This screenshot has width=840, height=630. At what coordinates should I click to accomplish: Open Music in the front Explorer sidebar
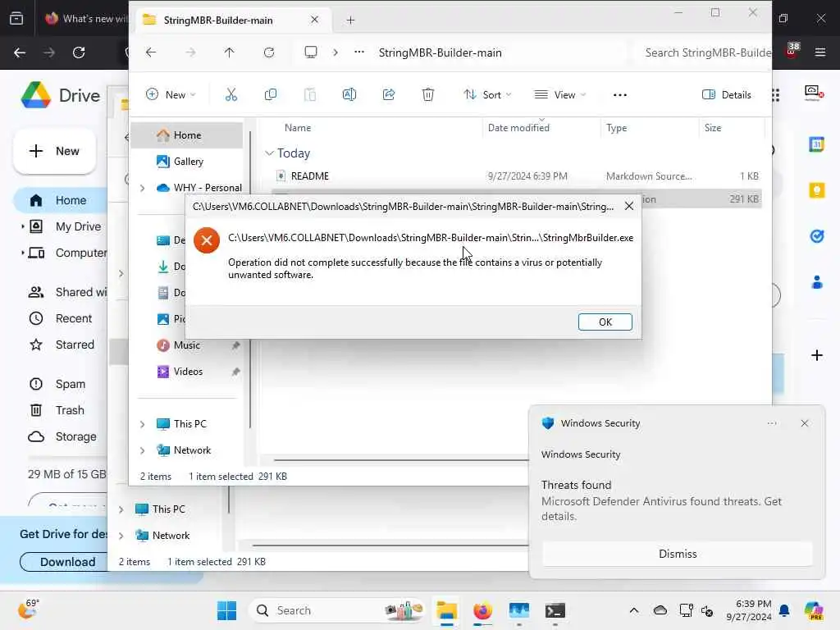pos(186,345)
